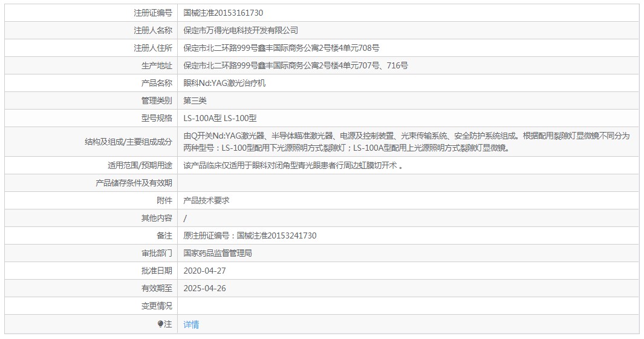Screen dimensions: 644x339
Task: Select model value LS-100A型 LS-100型
Action: click(220, 119)
